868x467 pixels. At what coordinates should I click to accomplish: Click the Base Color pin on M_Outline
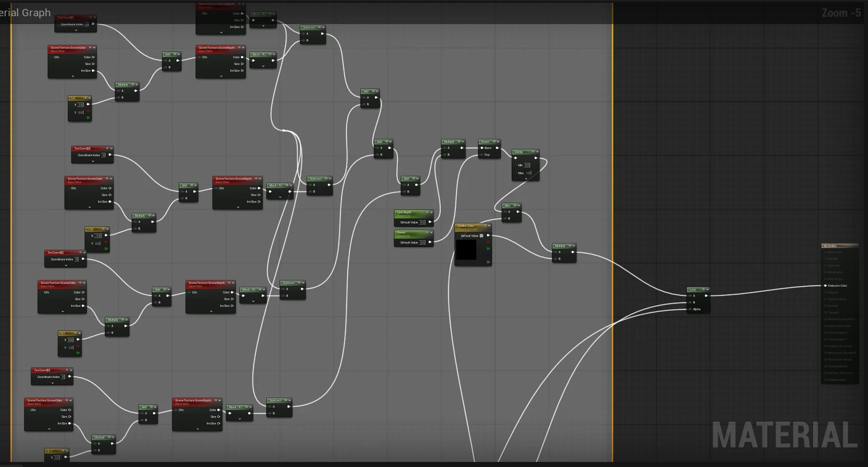(x=825, y=252)
